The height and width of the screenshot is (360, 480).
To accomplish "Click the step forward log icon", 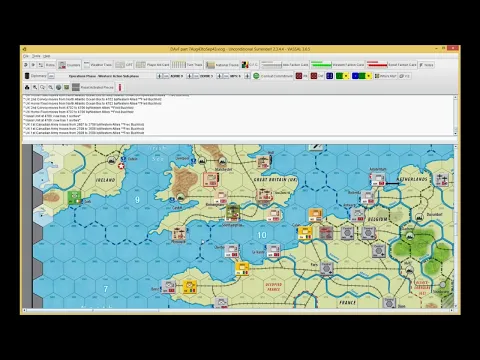I will pyautogui.click(x=33, y=65).
